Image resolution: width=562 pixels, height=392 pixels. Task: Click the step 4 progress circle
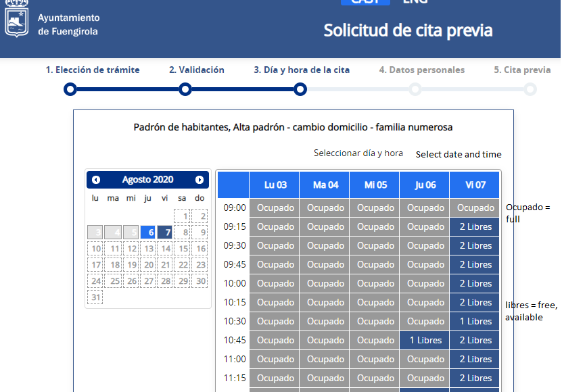415,89
